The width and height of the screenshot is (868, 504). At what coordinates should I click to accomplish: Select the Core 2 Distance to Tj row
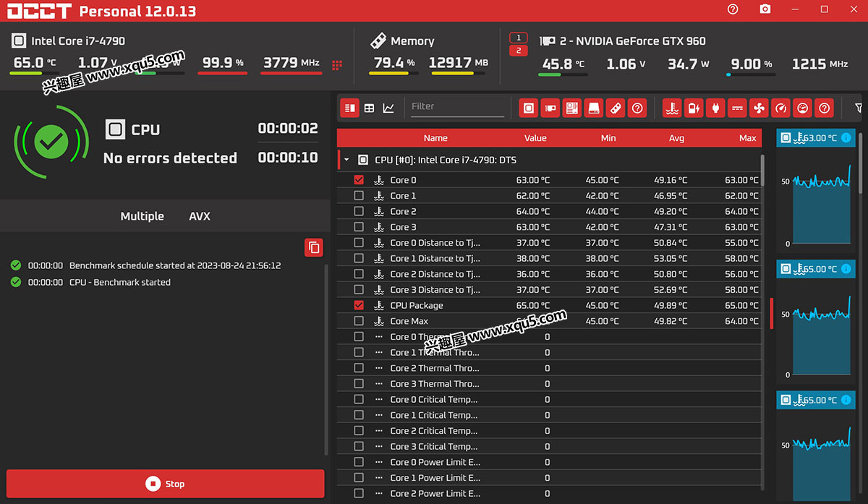coord(549,274)
